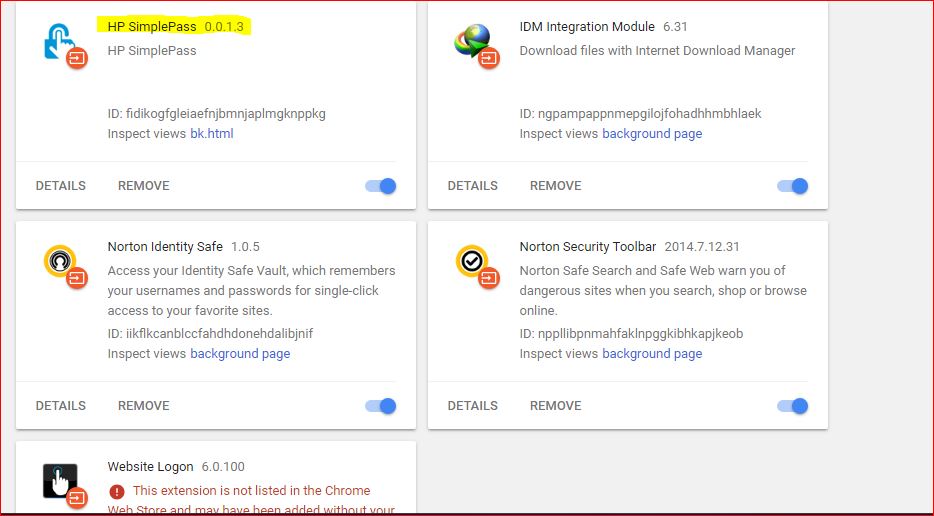Image resolution: width=934 pixels, height=516 pixels.
Task: Click the red warning icon under Website Logon
Action: (x=117, y=492)
